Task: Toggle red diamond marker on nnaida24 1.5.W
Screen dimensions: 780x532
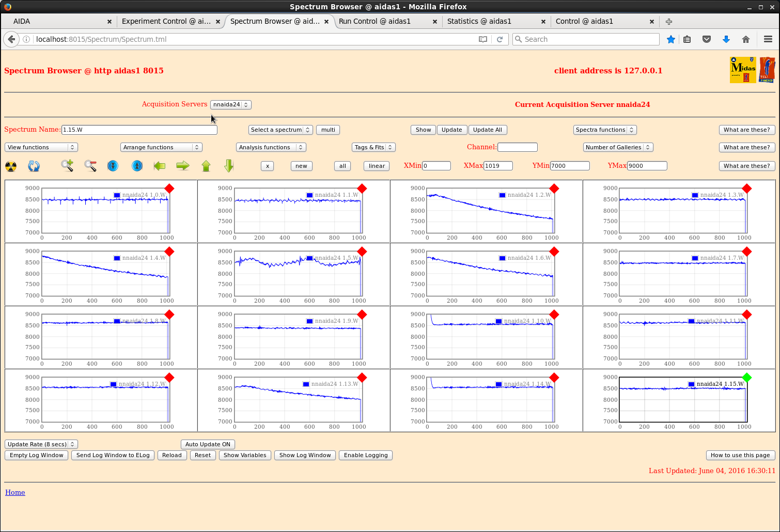Action: (x=362, y=252)
